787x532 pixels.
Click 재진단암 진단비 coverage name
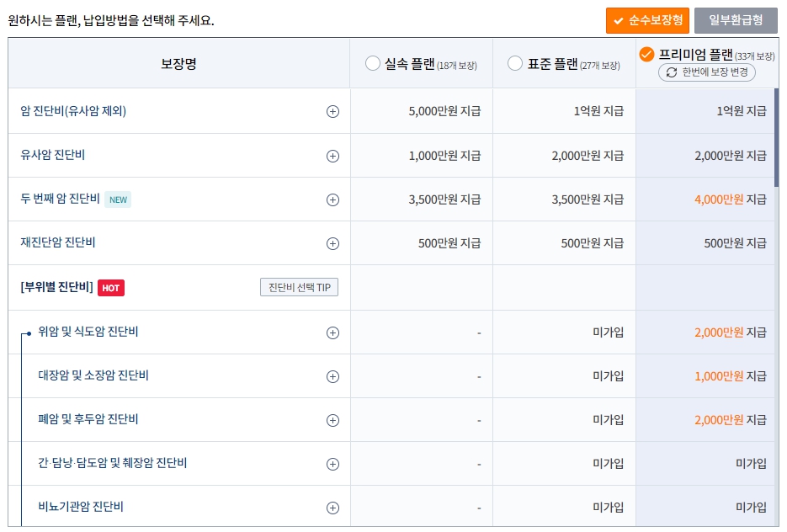coord(58,242)
